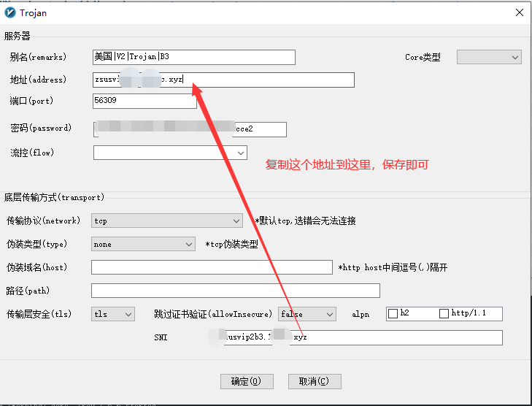Open the network dropdown showing tcp
Screen dimensions: 532x406
point(167,221)
